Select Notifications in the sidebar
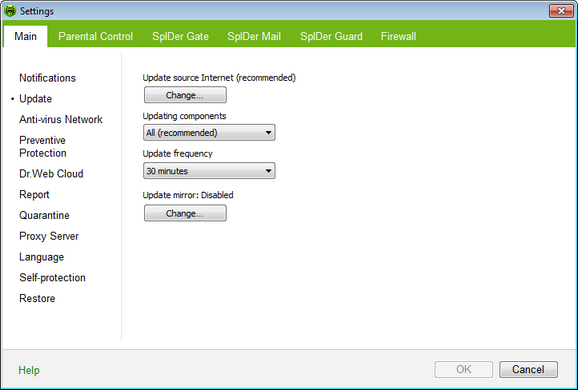Viewport: 578px width, 390px height. click(48, 78)
